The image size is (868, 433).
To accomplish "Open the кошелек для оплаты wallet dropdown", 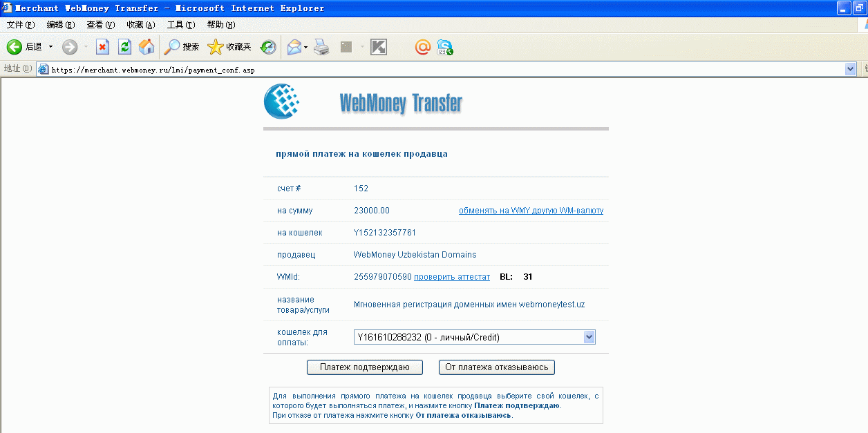I will [x=474, y=337].
